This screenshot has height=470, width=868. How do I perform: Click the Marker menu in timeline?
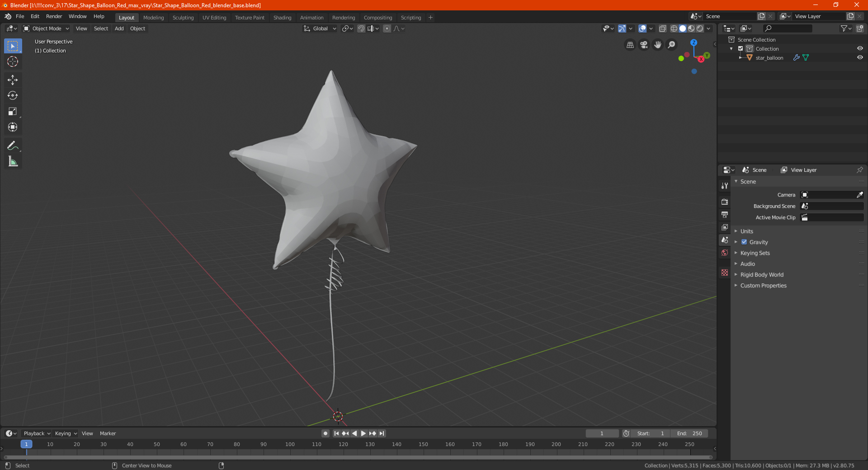[108, 433]
